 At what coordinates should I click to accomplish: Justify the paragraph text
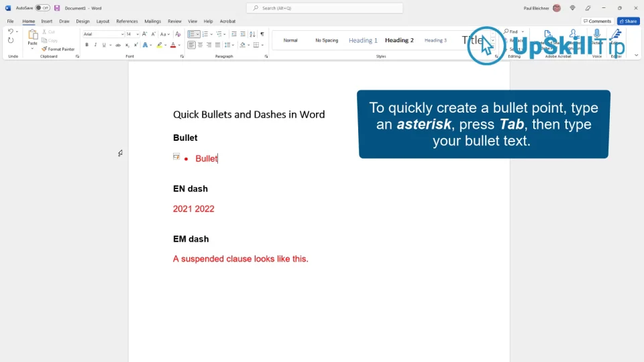point(217,45)
